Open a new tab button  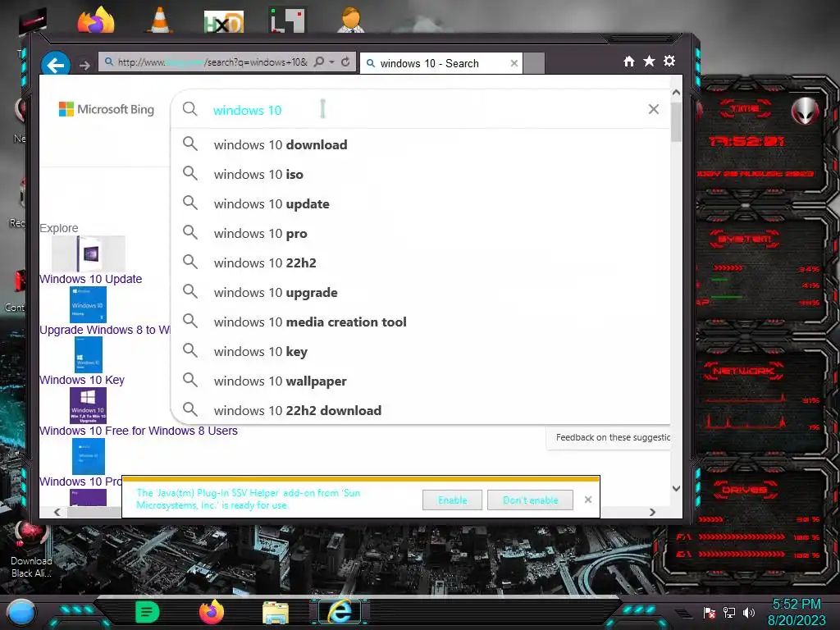533,63
